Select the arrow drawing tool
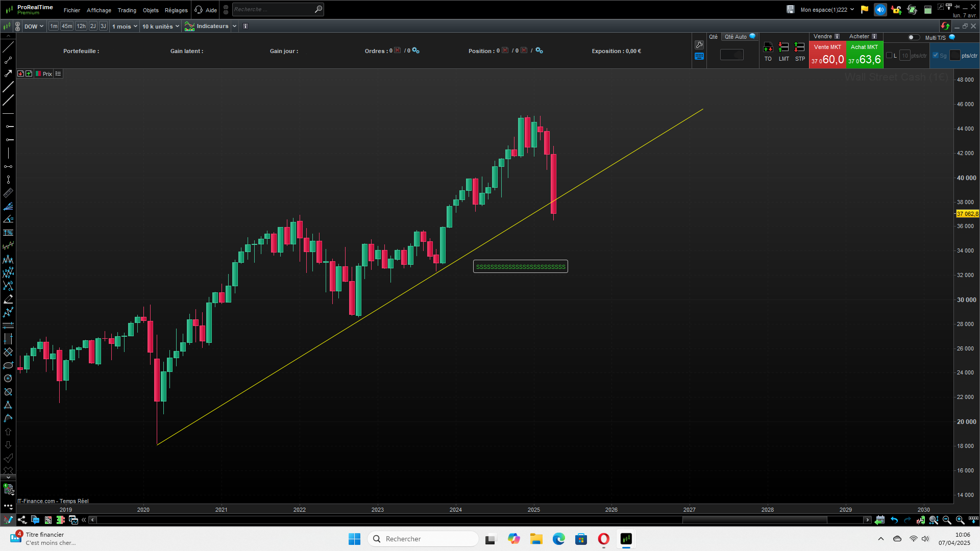The image size is (980, 551). (x=8, y=73)
